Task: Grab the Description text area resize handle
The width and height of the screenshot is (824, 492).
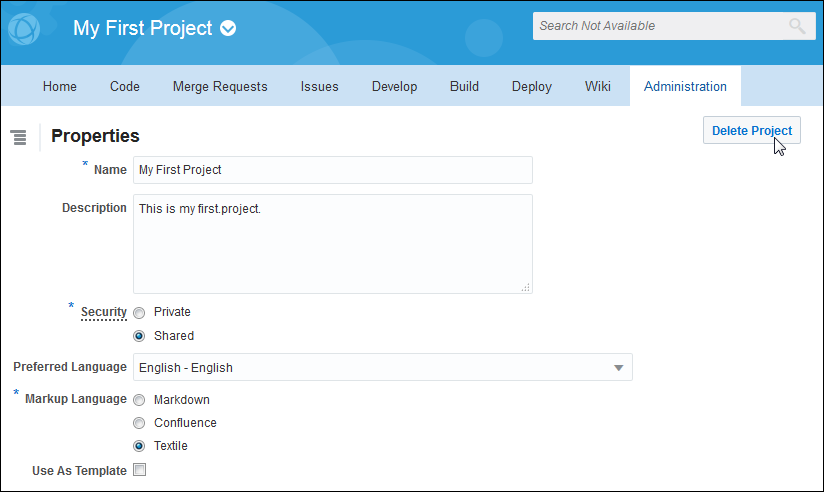Action: coord(526,287)
